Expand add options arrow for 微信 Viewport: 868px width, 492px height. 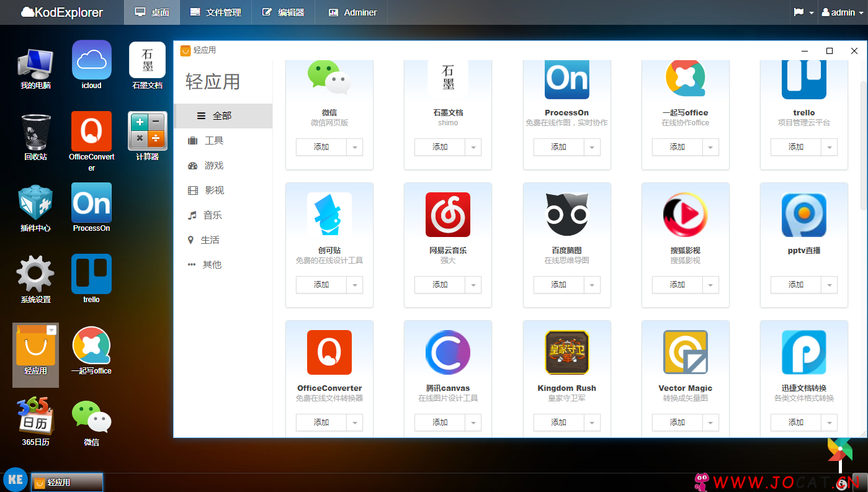[x=355, y=147]
